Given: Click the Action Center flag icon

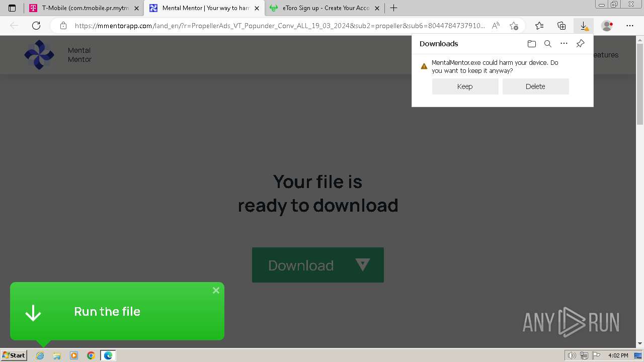Looking at the screenshot, I should (596, 355).
